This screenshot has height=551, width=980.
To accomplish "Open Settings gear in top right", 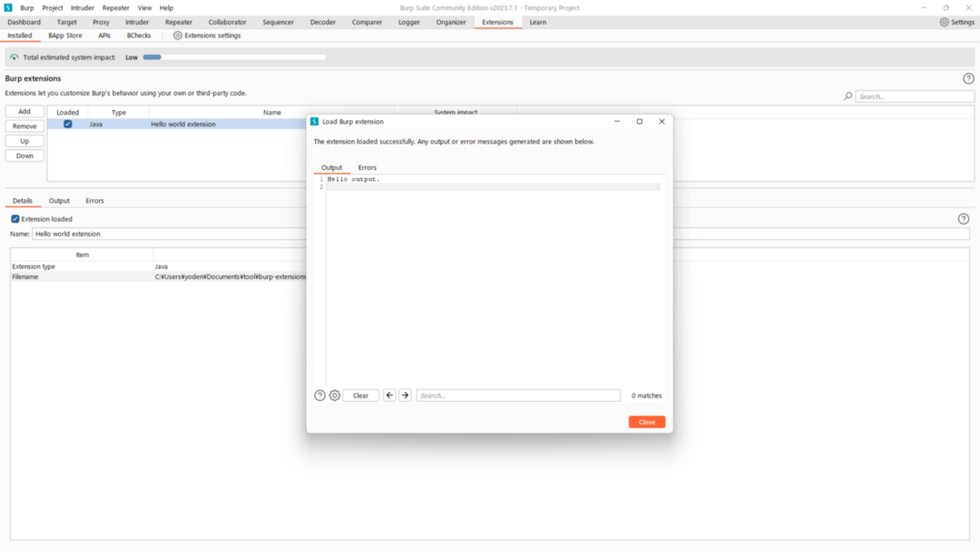I will [x=944, y=23].
